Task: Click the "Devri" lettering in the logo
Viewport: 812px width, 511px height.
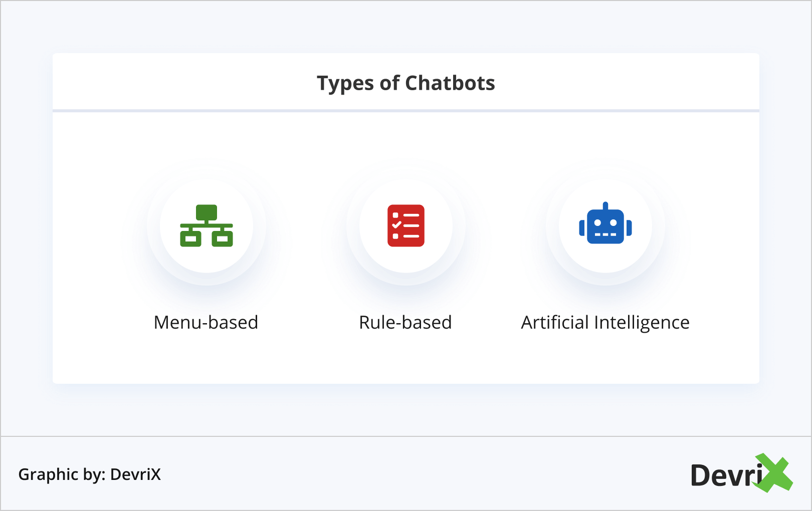Action: tap(726, 475)
